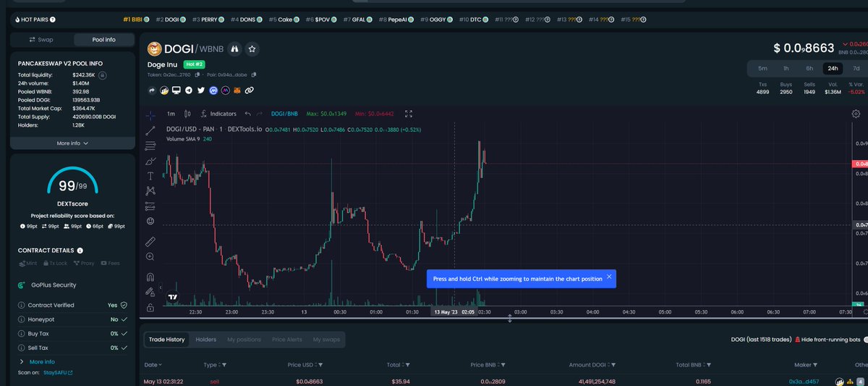Click the share arrow icon under Doge Inu
868x386 pixels.
[152, 91]
